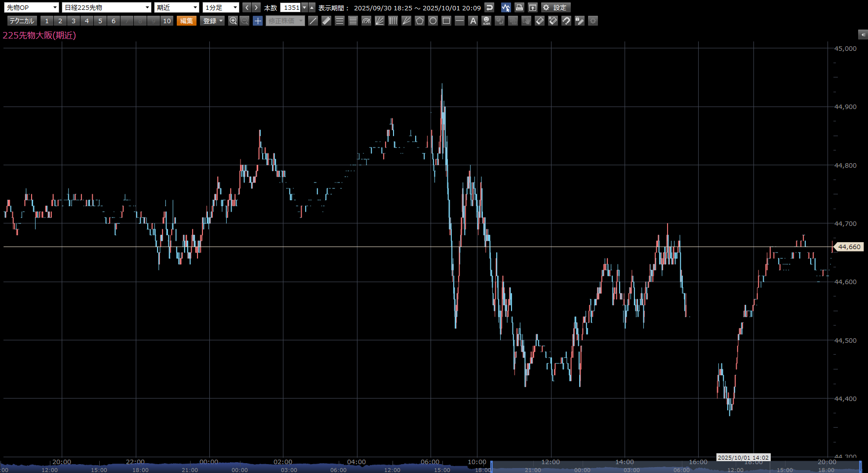
Task: Open the 日経225先物 instrument dropdown
Action: pyautogui.click(x=106, y=7)
